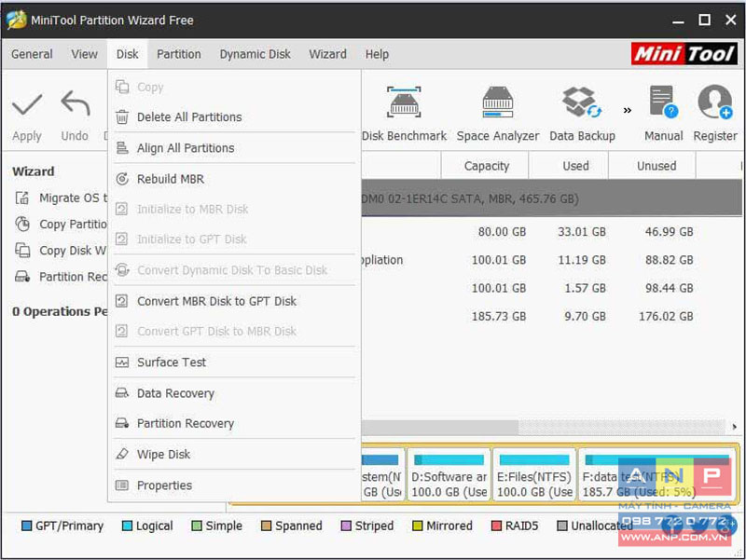This screenshot has width=746, height=560.
Task: Click the Copy Partition wizard icon
Action: [22, 224]
